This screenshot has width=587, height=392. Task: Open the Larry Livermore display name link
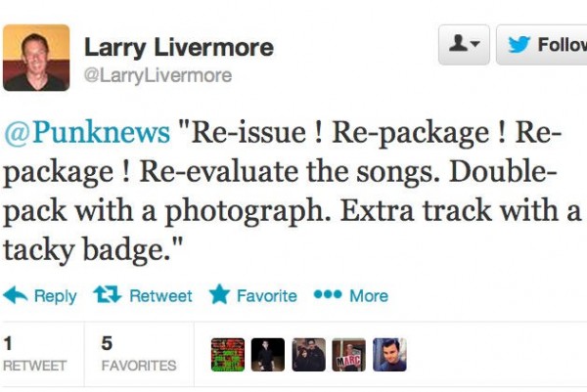pos(179,48)
